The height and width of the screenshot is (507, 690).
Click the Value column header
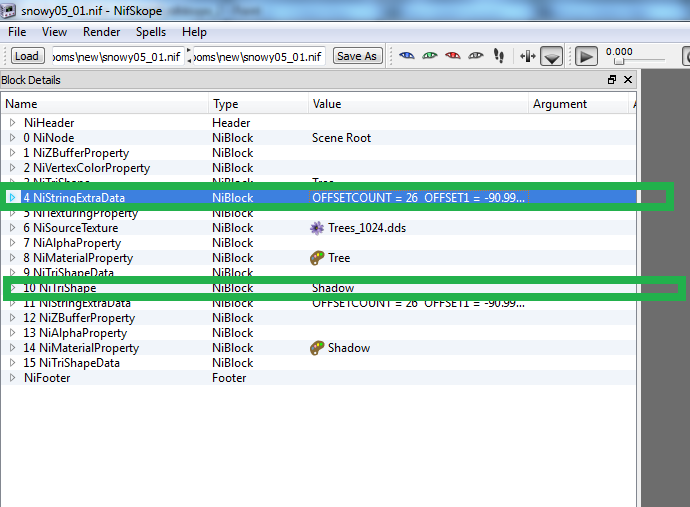pyautogui.click(x=418, y=104)
